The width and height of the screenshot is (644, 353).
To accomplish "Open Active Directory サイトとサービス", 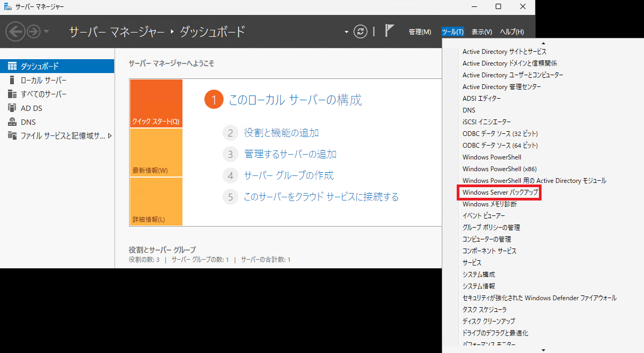I will 504,52.
